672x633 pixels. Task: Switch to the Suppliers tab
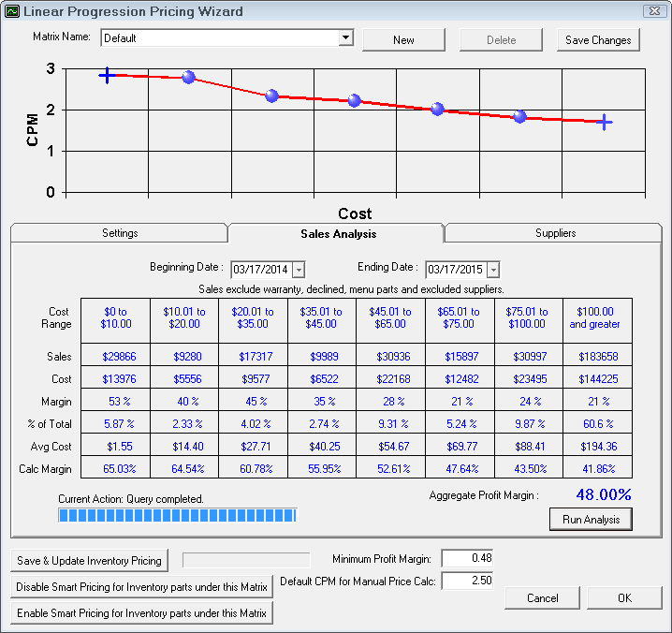tap(555, 233)
